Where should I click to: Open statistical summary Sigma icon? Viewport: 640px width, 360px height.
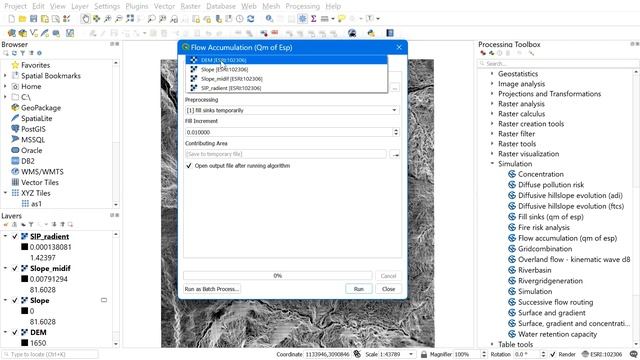point(313,19)
